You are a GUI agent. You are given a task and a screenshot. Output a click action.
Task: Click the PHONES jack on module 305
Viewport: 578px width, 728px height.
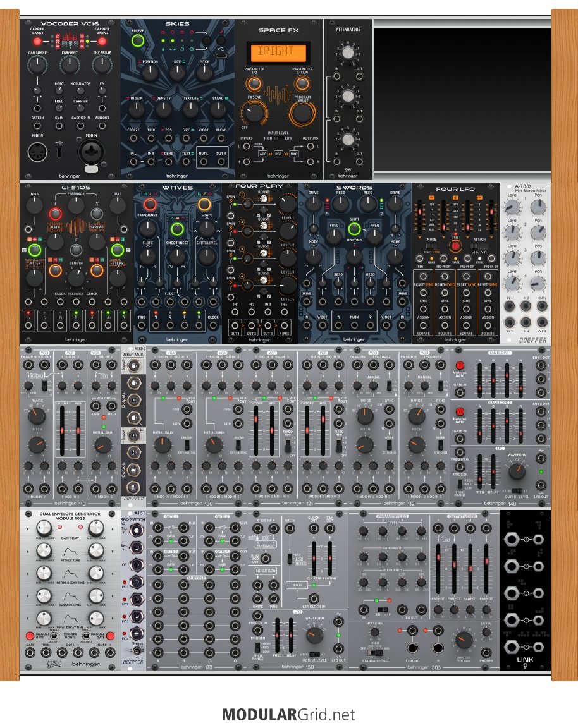pyautogui.click(x=486, y=653)
